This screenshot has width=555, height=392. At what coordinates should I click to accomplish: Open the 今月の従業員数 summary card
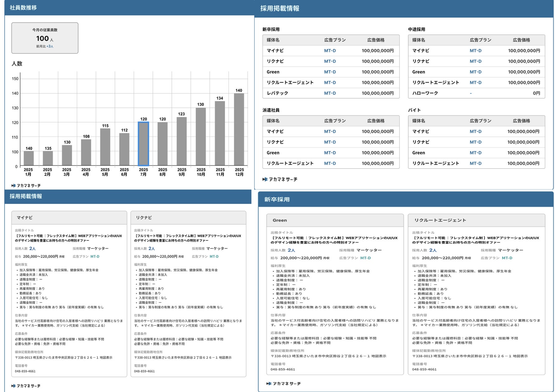point(45,38)
